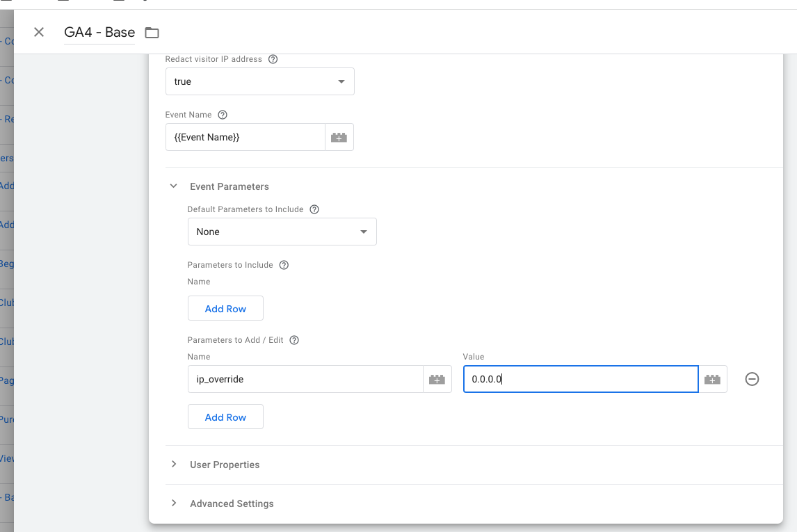
Task: Collapse the Event Parameters section
Action: tap(173, 186)
